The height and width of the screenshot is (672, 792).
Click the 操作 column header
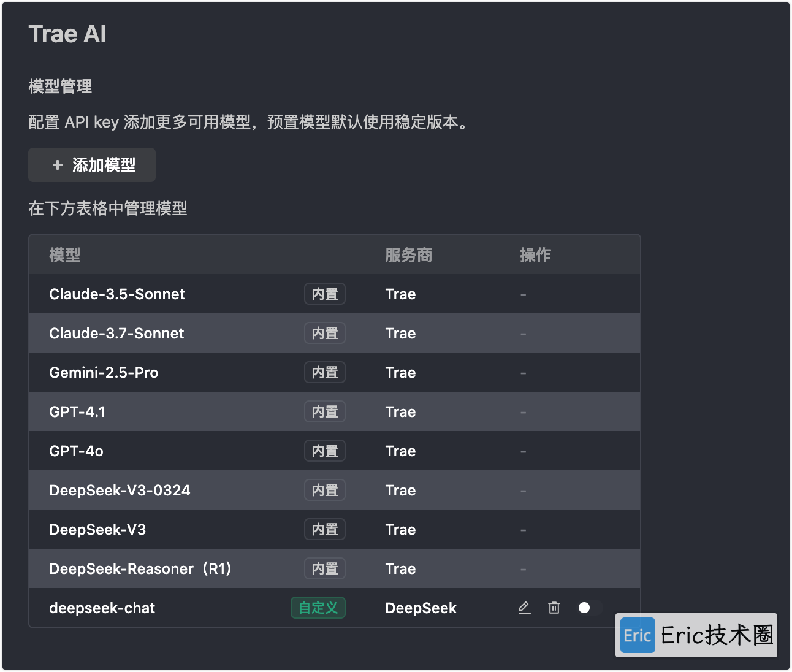pyautogui.click(x=535, y=255)
